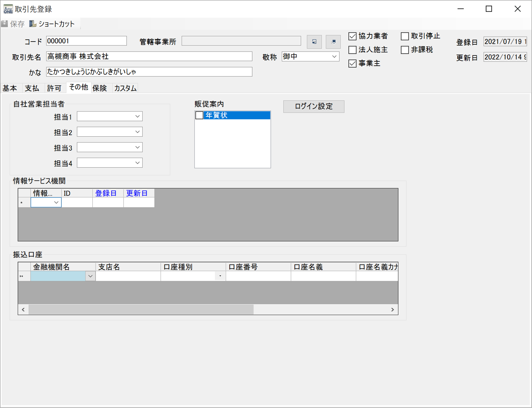Open the 口座種別 dropdown
The image size is (532, 408).
click(220, 276)
